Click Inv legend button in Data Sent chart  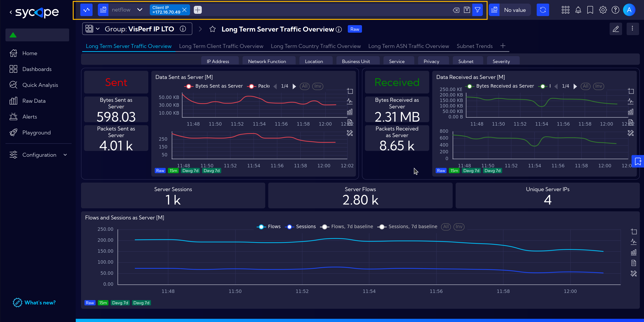pyautogui.click(x=318, y=86)
